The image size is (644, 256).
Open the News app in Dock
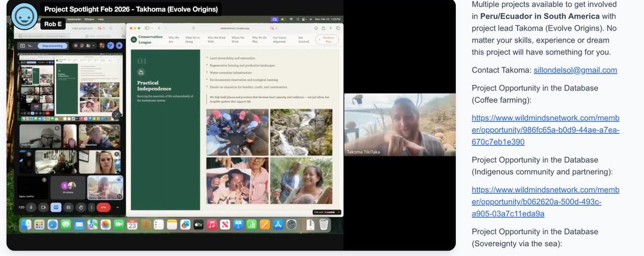[225, 225]
